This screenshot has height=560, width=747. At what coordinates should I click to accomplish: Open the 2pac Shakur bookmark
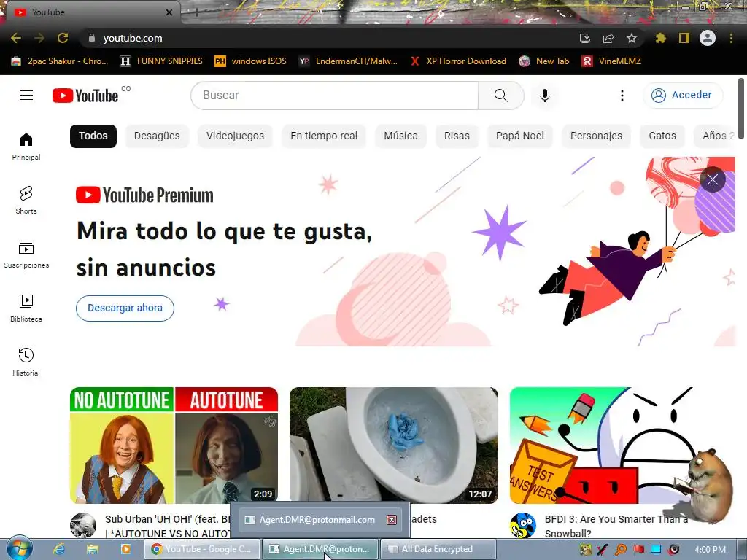click(x=60, y=61)
